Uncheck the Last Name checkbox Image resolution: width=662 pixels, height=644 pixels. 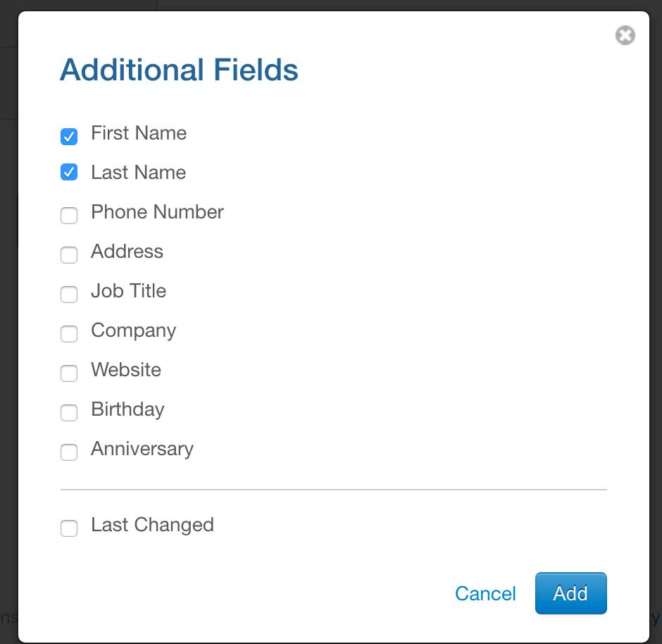[69, 172]
